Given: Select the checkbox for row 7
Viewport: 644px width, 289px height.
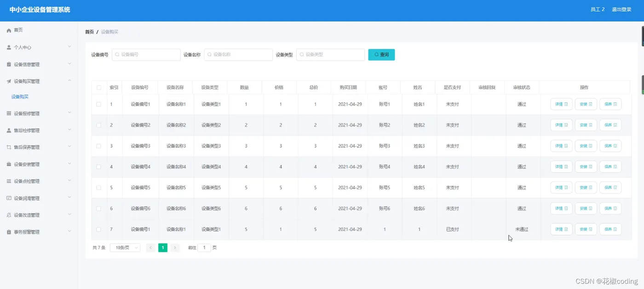Looking at the screenshot, I should [99, 229].
